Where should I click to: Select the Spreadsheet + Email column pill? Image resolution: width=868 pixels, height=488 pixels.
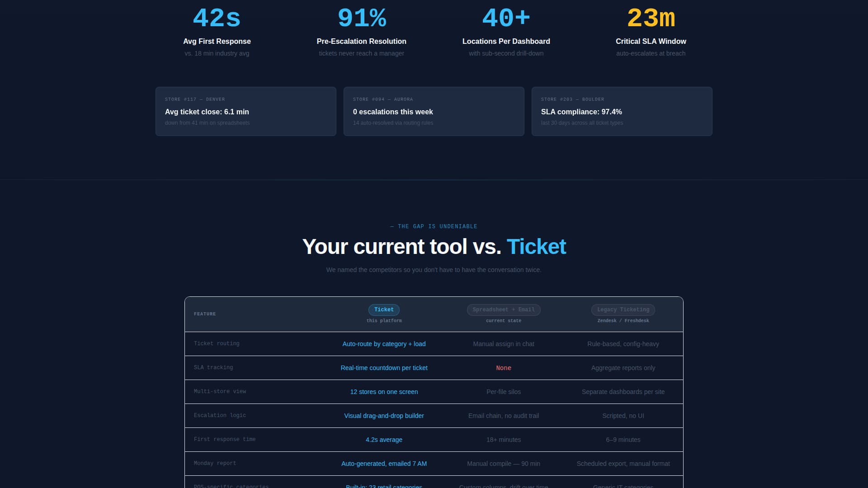click(x=503, y=310)
